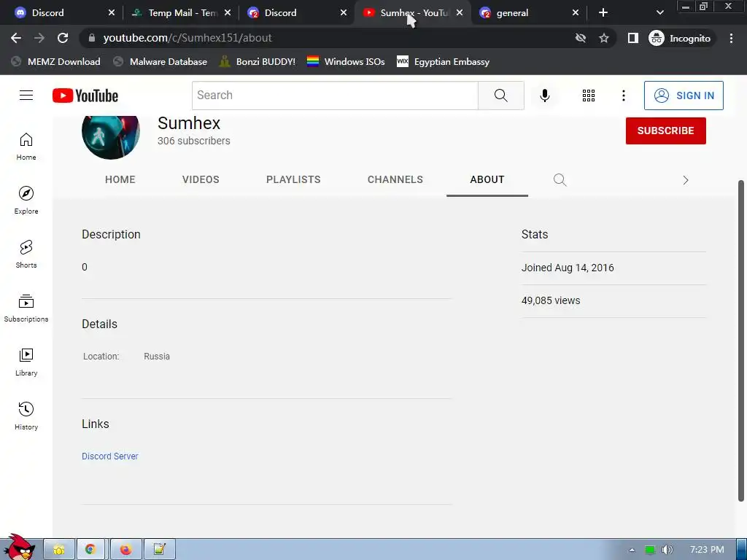Open the notepad taskbar icon

(x=159, y=550)
